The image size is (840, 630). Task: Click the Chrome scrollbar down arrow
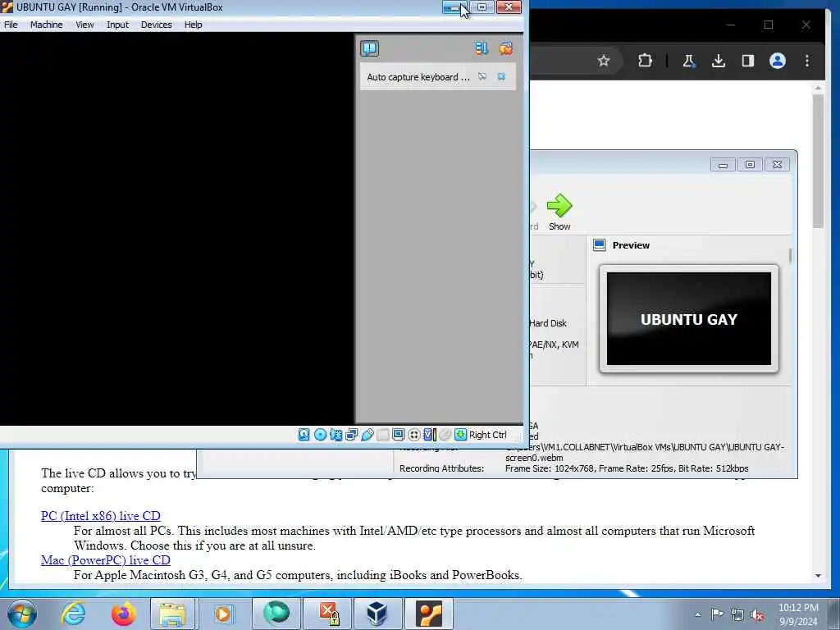coord(818,575)
